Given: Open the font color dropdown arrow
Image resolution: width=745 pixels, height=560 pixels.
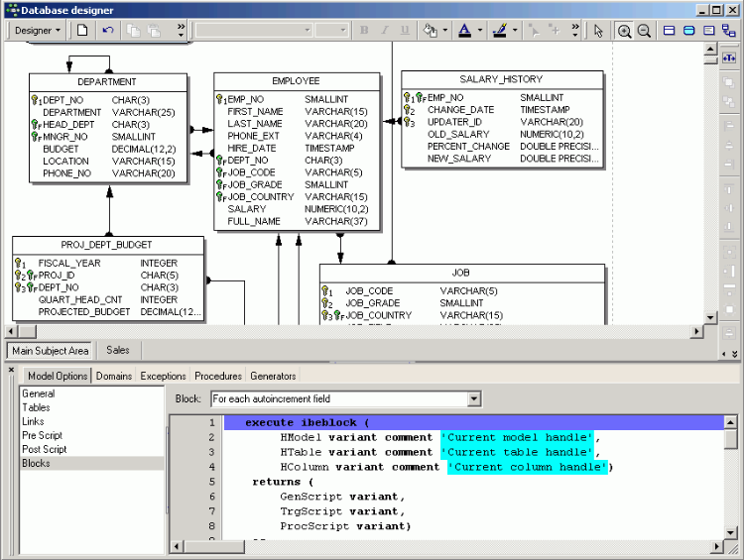Looking at the screenshot, I should point(480,31).
